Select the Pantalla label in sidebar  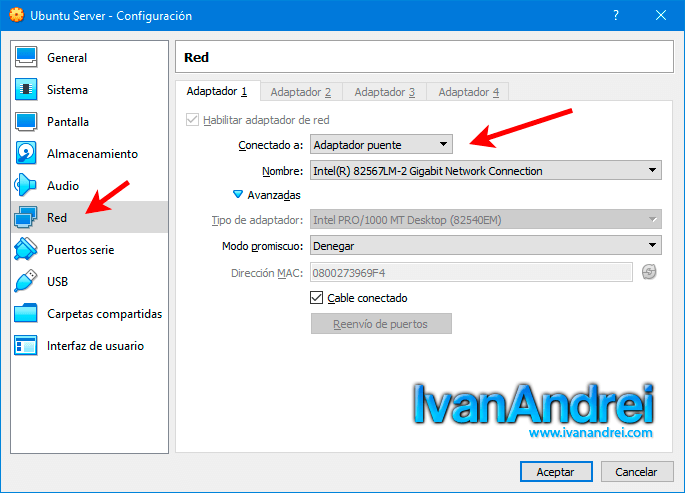(x=68, y=121)
